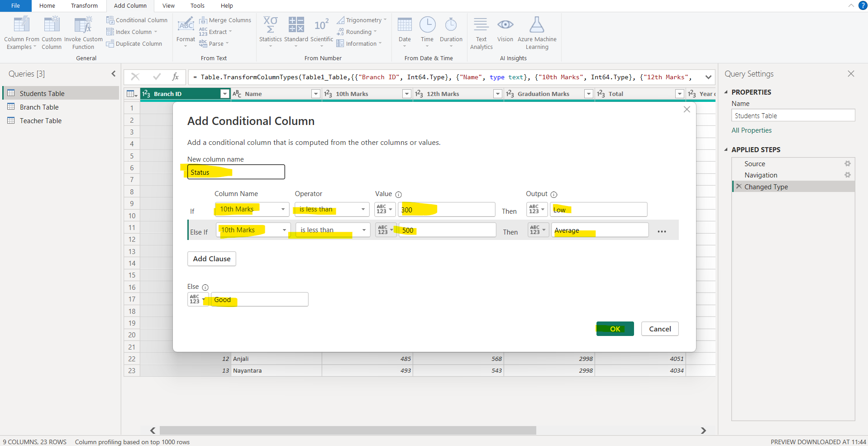Click Source step settings gear
Screen dimensions: 868x446
(847, 164)
